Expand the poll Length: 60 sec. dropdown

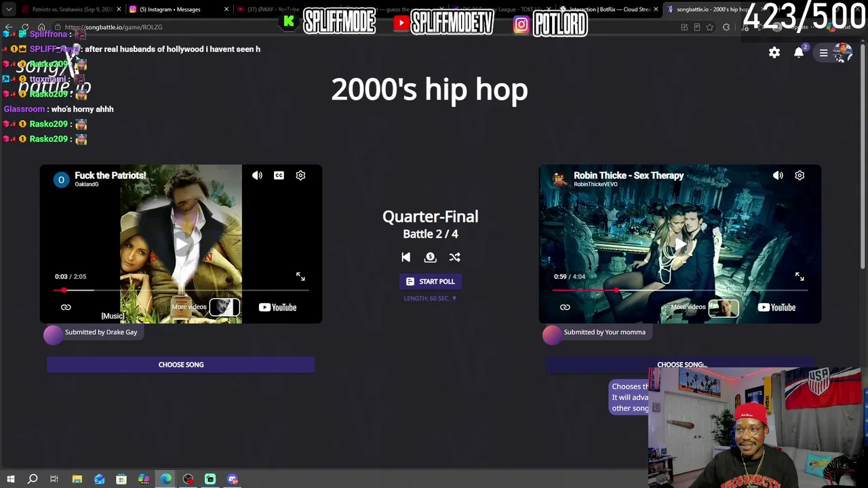coord(431,298)
